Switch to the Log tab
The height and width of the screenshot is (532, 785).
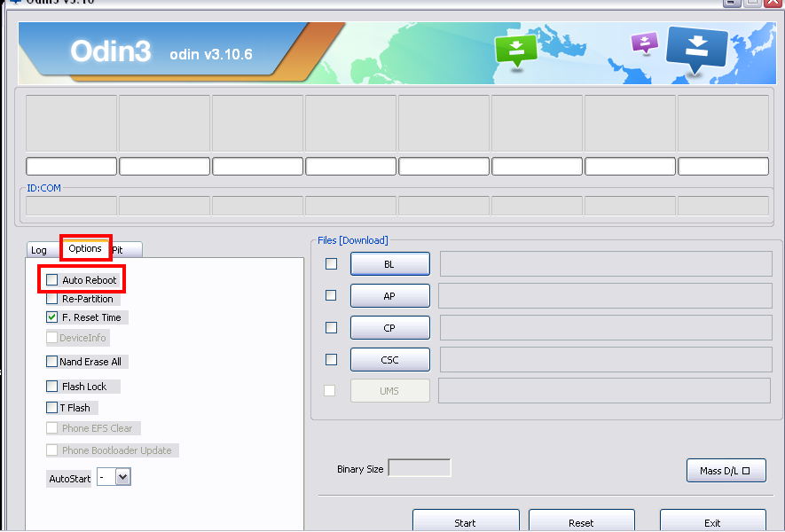(x=39, y=250)
